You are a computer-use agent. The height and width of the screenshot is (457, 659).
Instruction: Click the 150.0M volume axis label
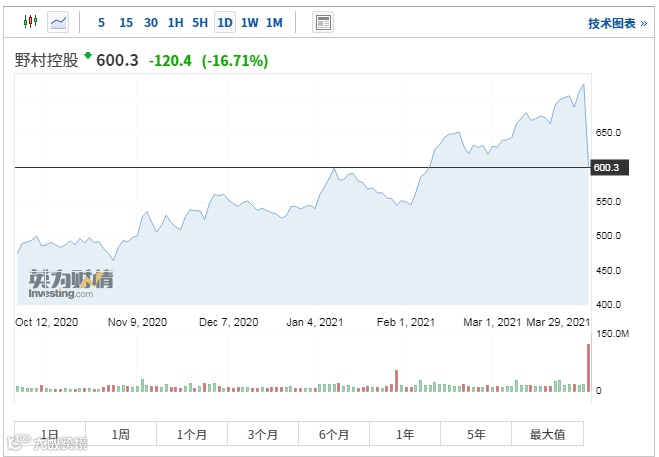612,333
